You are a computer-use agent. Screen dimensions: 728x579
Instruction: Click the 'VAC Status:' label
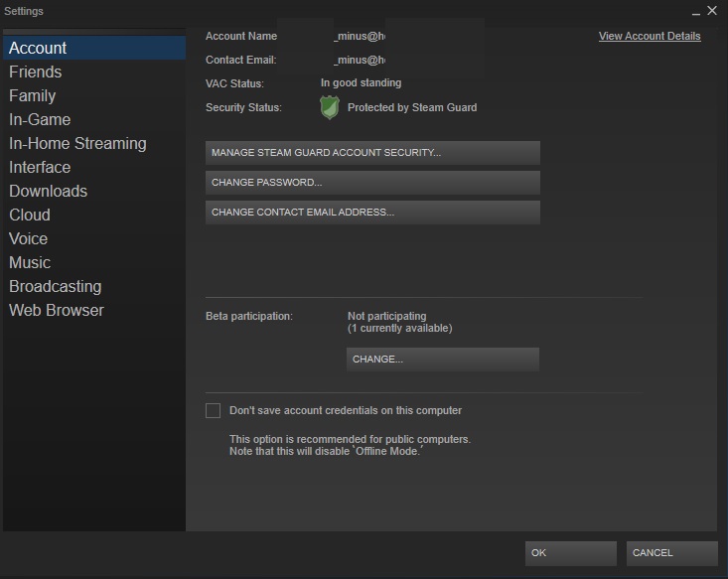(x=234, y=83)
